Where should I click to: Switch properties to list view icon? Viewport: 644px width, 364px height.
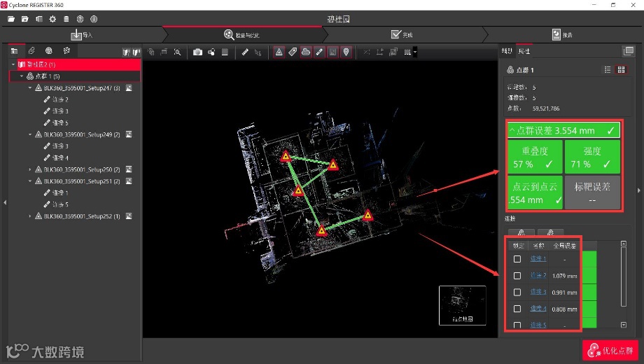[608, 70]
